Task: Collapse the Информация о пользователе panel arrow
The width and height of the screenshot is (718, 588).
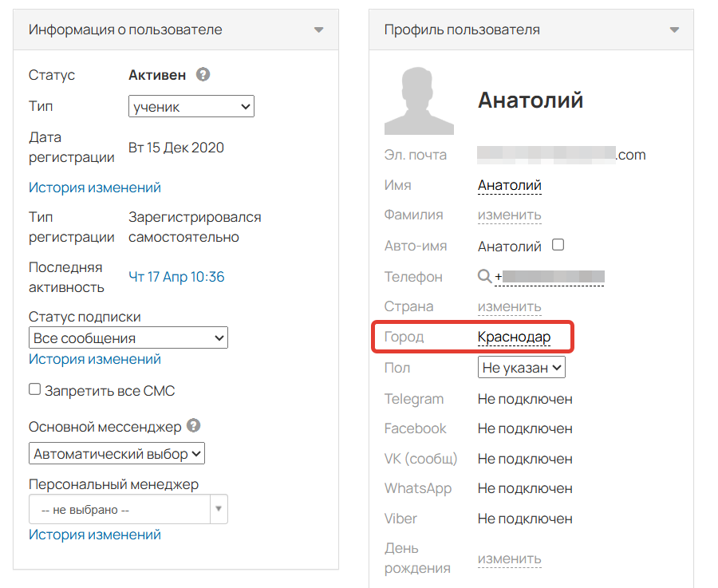Action: click(318, 30)
